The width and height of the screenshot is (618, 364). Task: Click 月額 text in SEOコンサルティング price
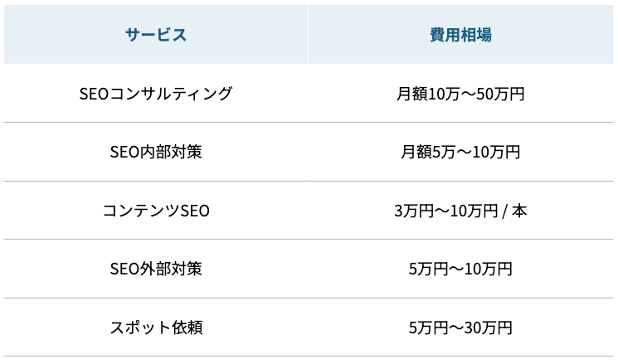coord(413,94)
